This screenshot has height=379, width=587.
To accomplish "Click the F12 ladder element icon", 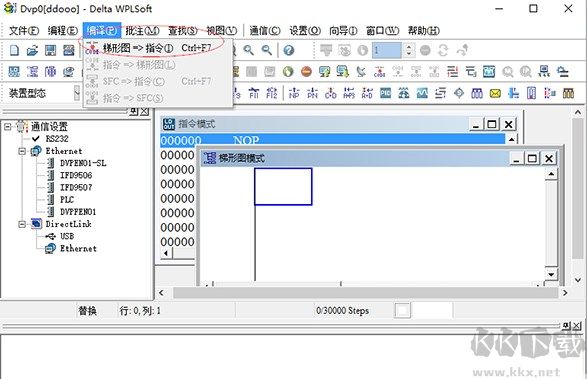I will tap(272, 93).
